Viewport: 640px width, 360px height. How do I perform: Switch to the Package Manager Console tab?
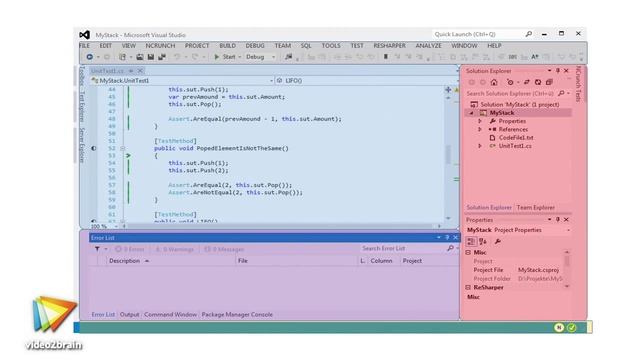[237, 315]
